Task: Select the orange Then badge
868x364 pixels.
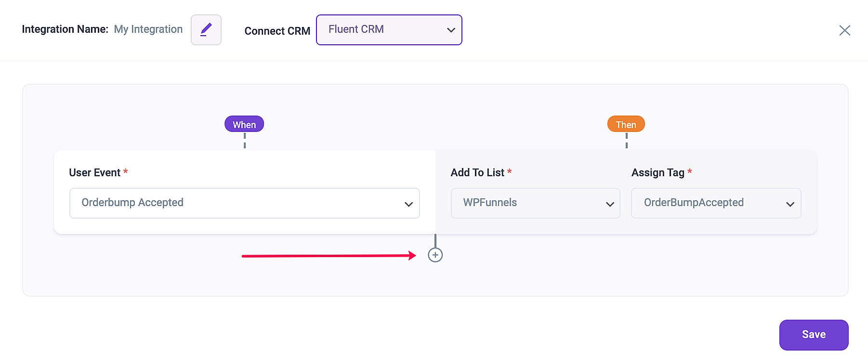Action: click(x=626, y=124)
